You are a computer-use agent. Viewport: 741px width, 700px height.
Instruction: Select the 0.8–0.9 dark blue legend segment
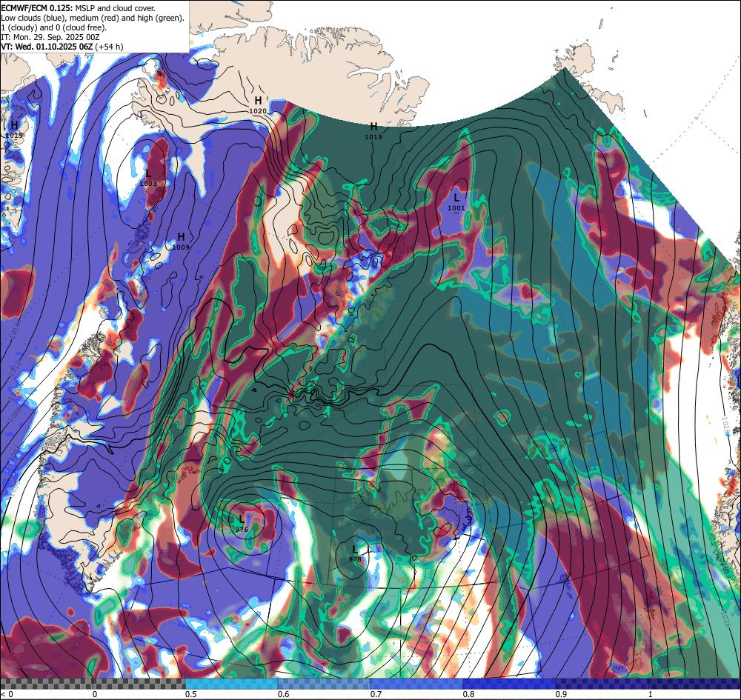pos(510,684)
